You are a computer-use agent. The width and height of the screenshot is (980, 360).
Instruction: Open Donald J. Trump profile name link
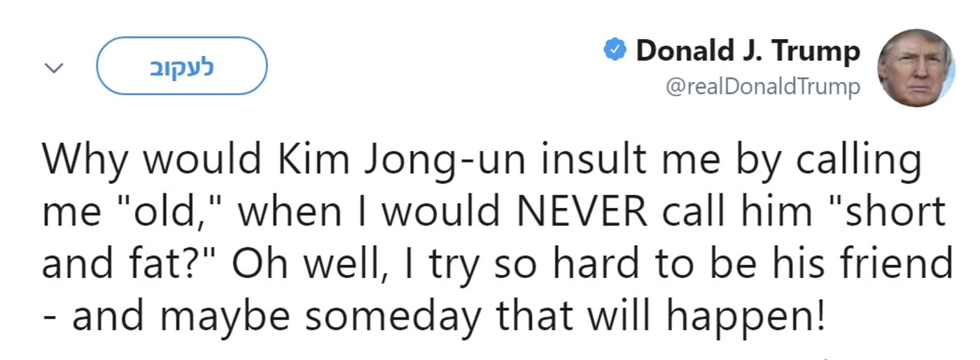748,51
